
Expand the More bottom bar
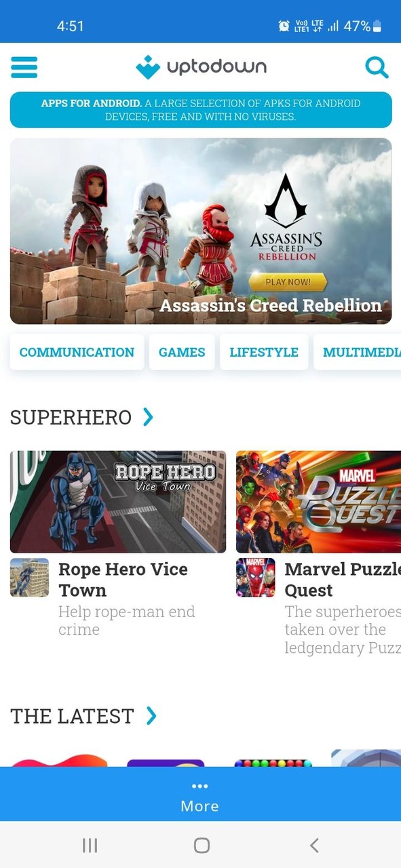(200, 794)
